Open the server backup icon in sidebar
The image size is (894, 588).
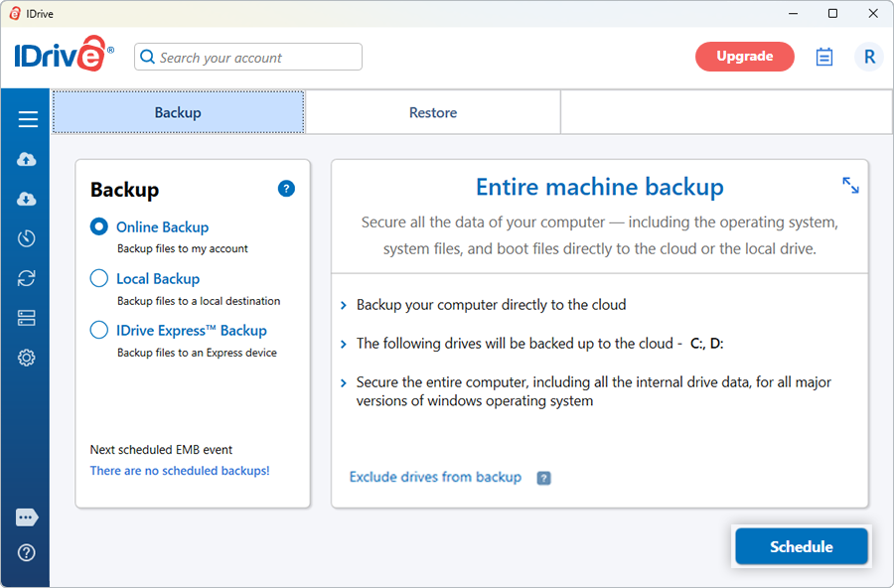(x=26, y=318)
